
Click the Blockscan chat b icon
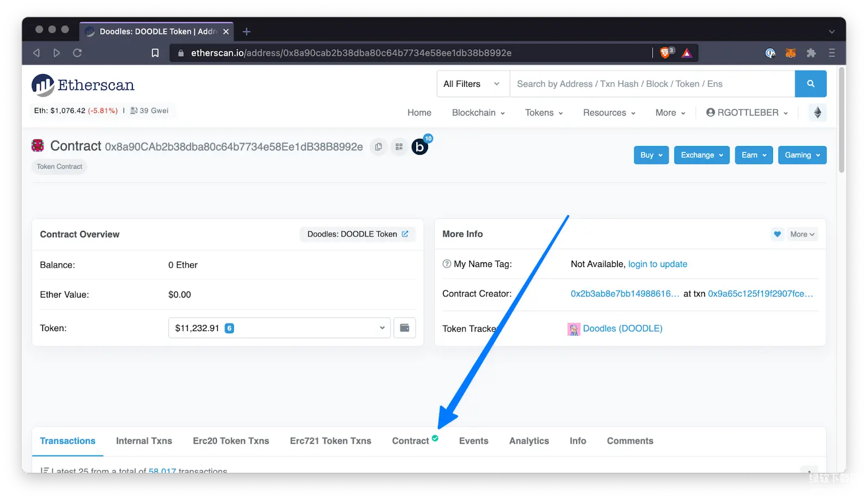coord(420,147)
